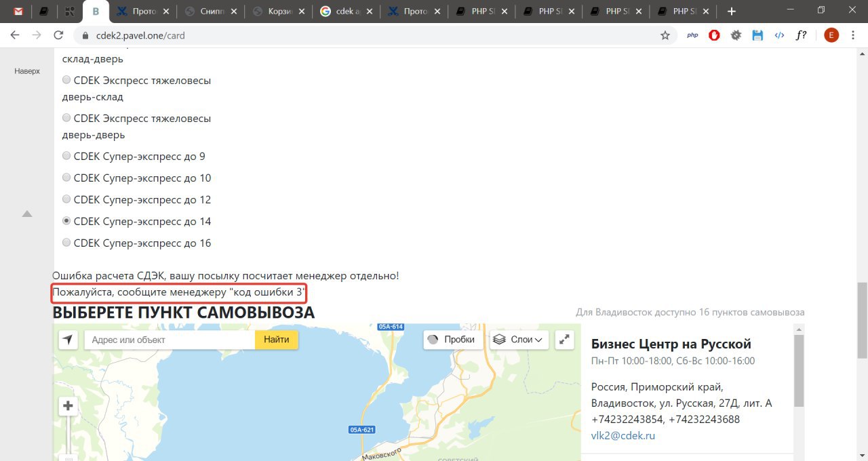Screen dimensions: 868x461
Task: Click the Ошибка расчета СДЭК message
Action: point(226,276)
